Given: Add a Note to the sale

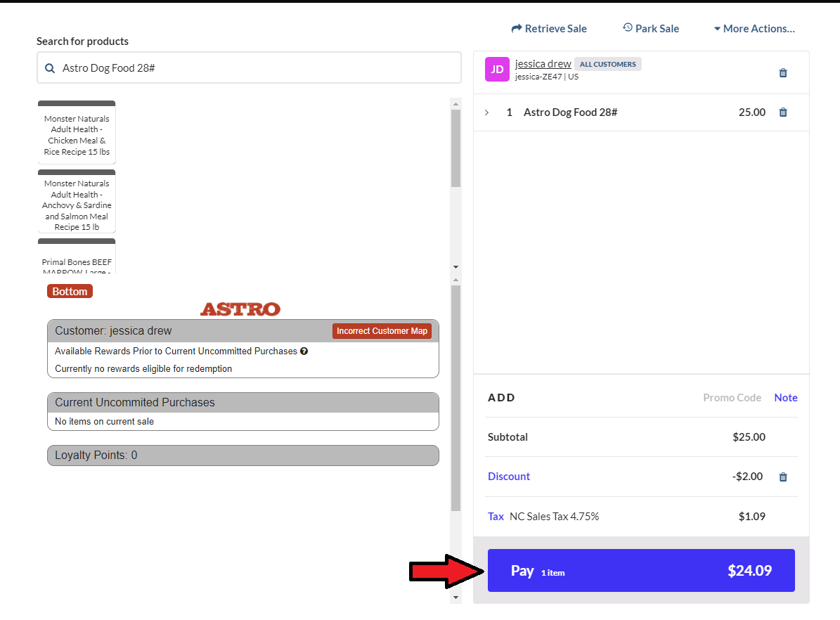Looking at the screenshot, I should click(785, 398).
